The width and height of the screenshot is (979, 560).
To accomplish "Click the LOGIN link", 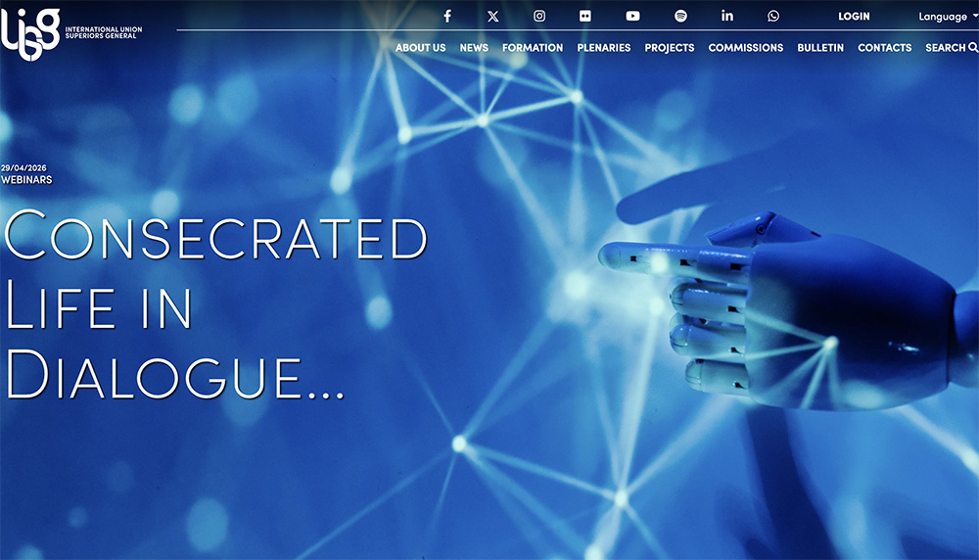I will point(854,17).
